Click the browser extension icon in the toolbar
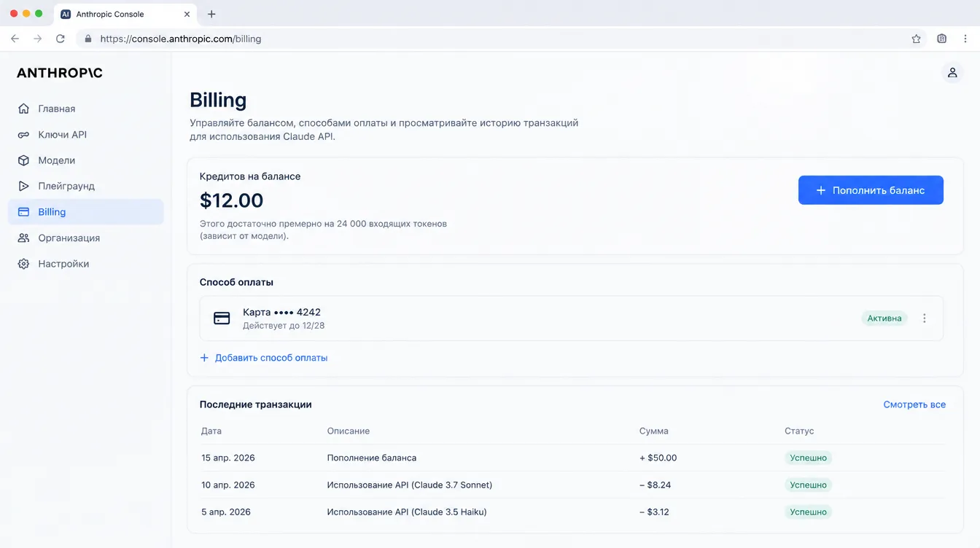Viewport: 980px width, 548px height. coord(942,39)
